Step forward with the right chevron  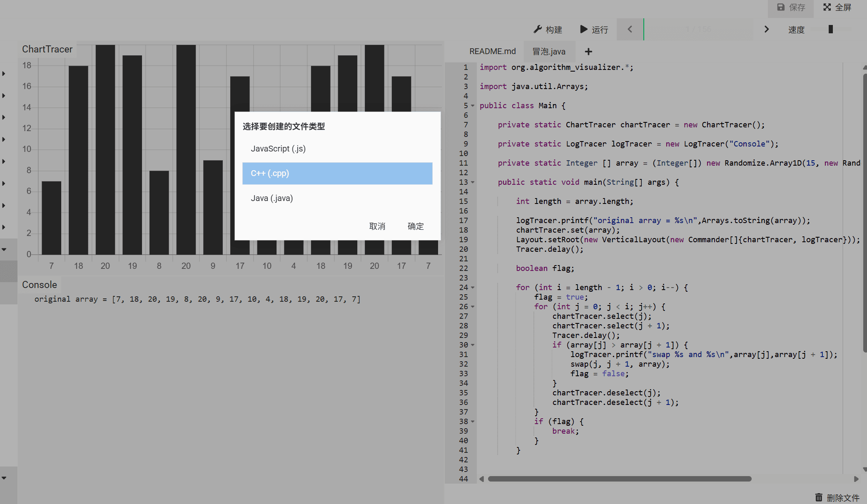[766, 29]
